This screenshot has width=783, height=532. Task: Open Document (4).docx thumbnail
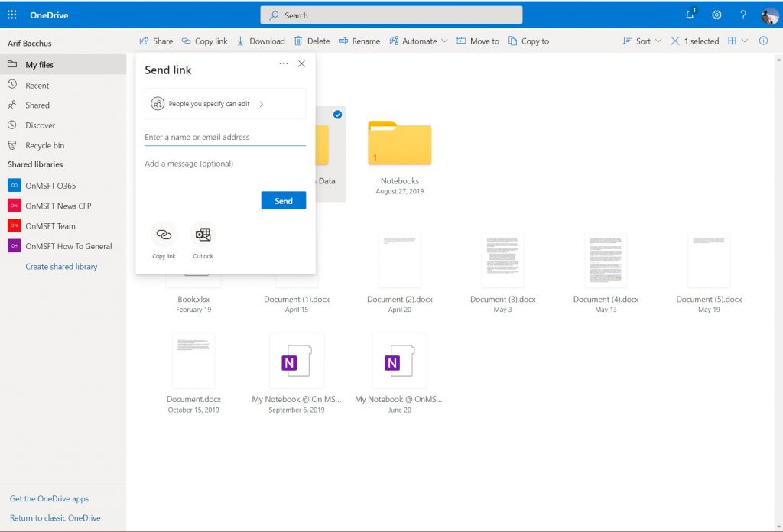click(x=606, y=260)
